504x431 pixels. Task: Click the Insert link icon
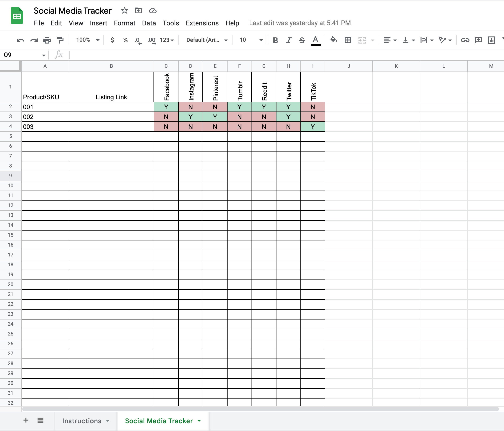(x=465, y=40)
